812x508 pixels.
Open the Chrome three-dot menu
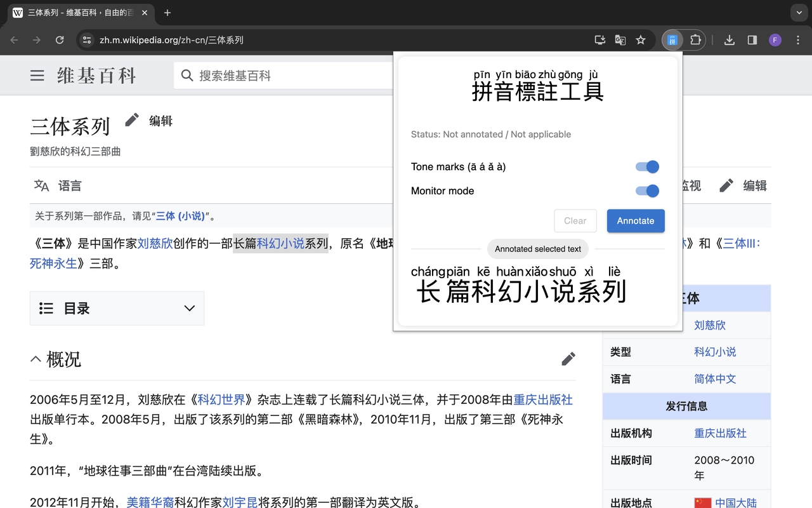(x=797, y=39)
